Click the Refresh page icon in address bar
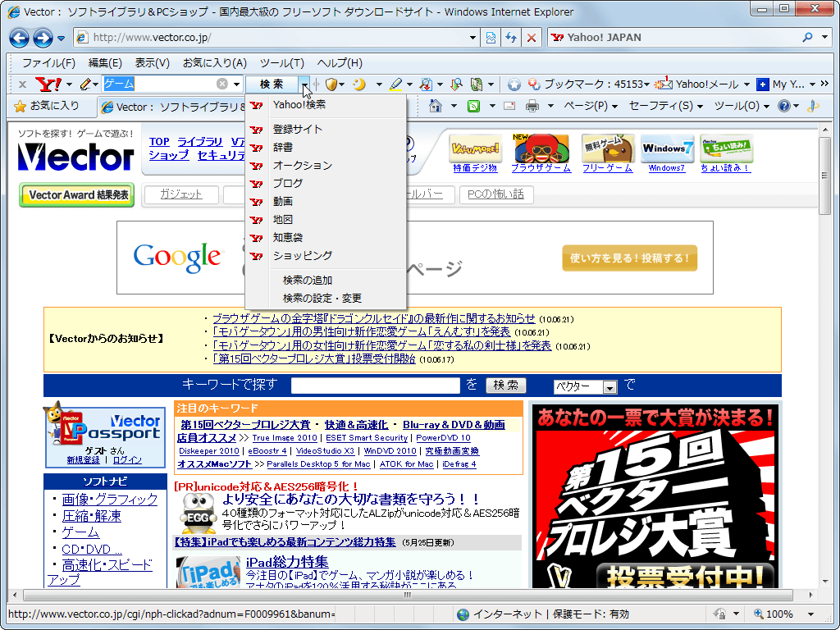Viewport: 840px width, 630px height. [x=511, y=38]
